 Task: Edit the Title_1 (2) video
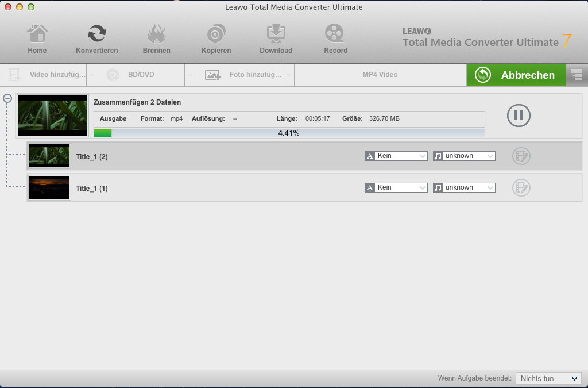pyautogui.click(x=521, y=156)
